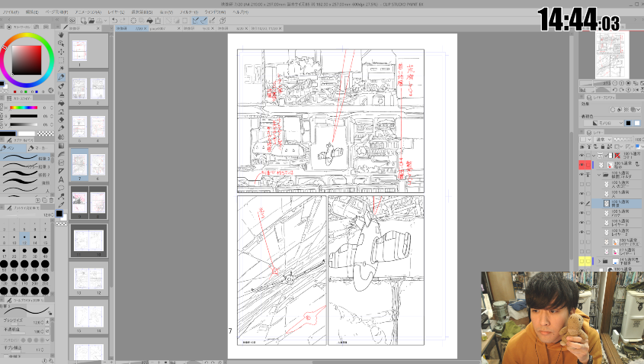Click the New document icon
This screenshot has height=364, width=644.
pos(83,20)
